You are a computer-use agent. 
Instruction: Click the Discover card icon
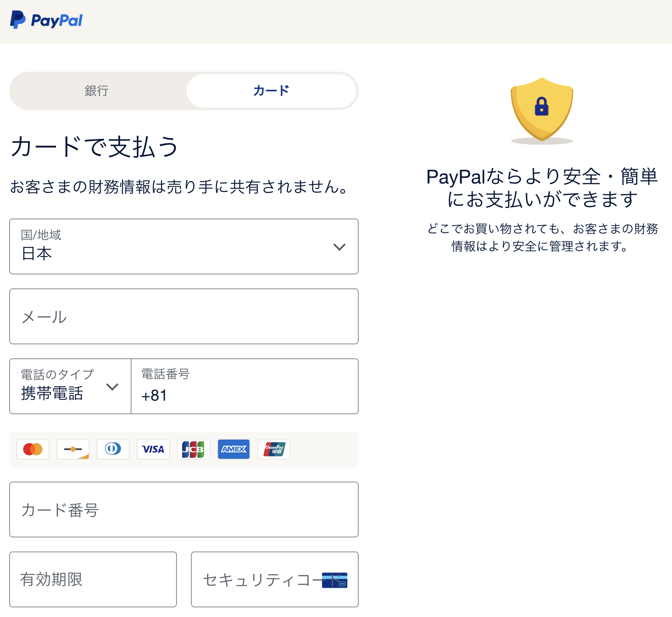click(73, 449)
